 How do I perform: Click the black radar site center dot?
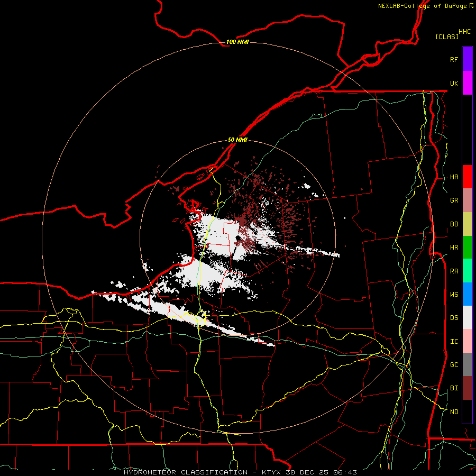[238, 237]
